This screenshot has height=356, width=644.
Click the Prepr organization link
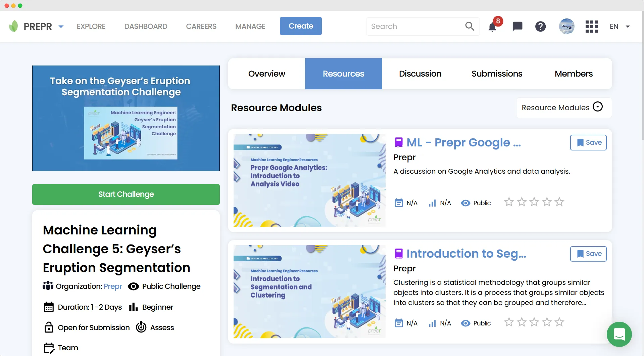coord(113,286)
